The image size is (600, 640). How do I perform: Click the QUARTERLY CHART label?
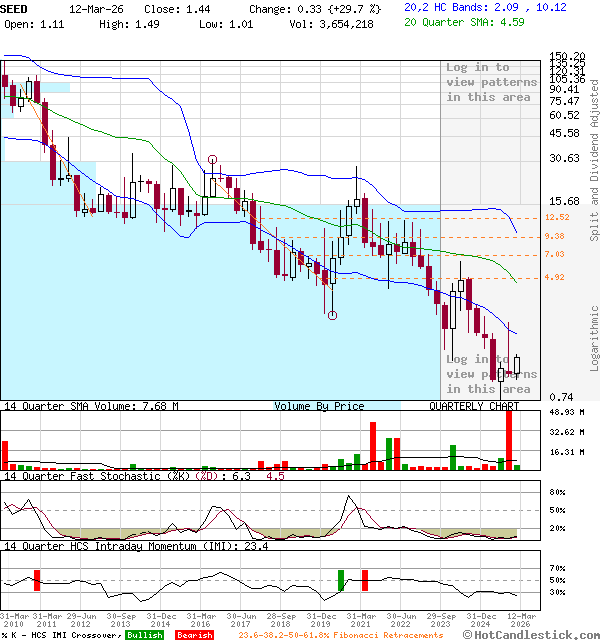pos(474,406)
